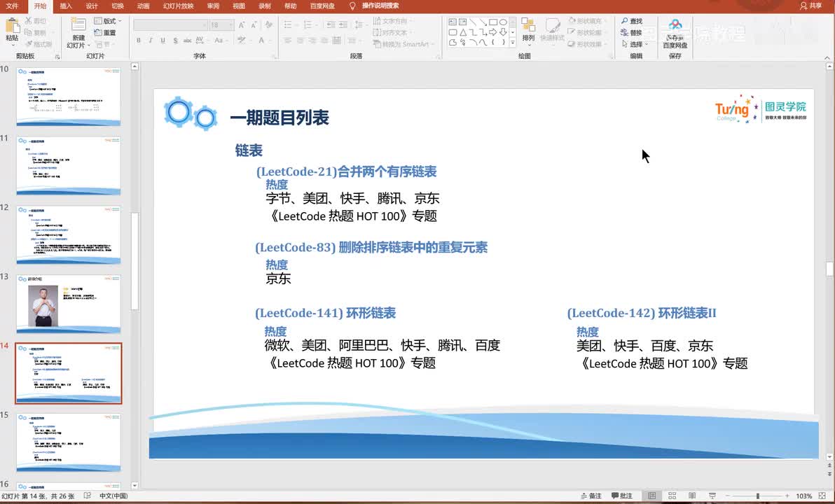Click the Replace (替换) icon
The width and height of the screenshot is (835, 504).
[625, 32]
